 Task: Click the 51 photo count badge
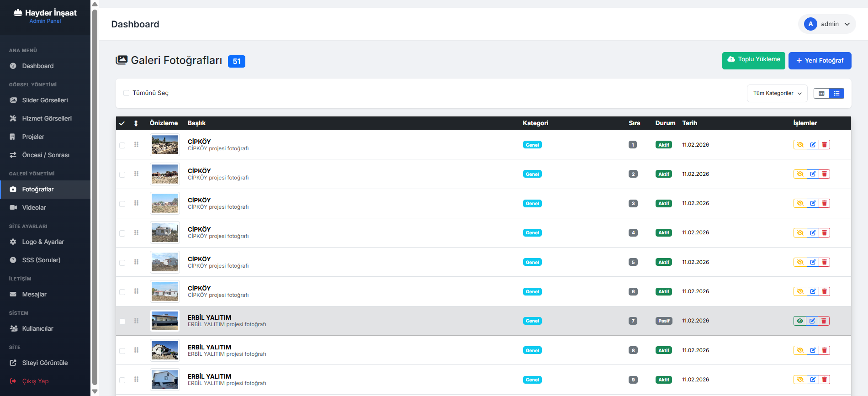point(237,61)
